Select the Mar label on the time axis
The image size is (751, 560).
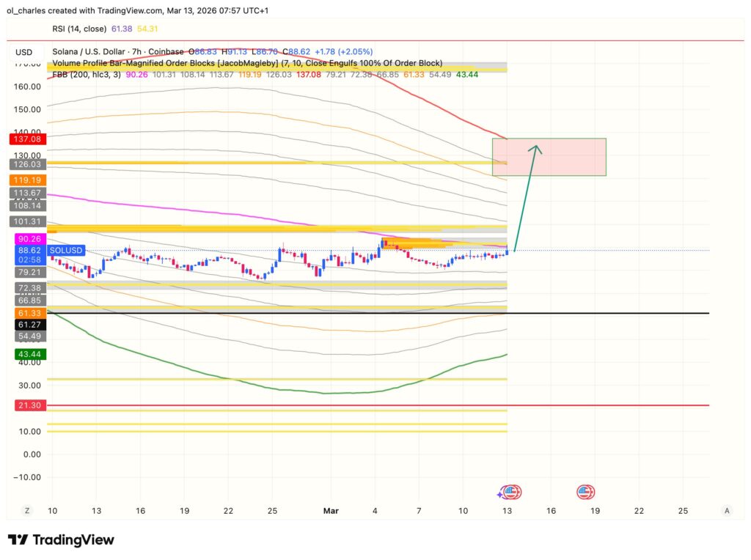coord(331,510)
